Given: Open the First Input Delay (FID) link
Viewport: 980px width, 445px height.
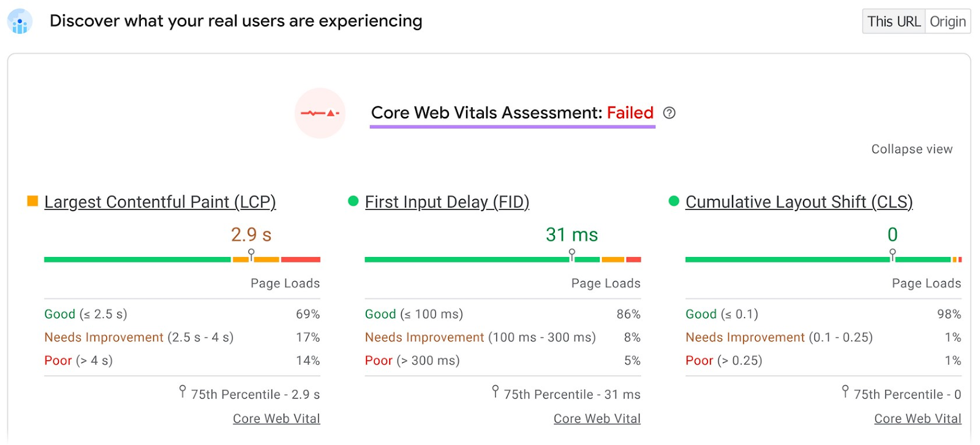Looking at the screenshot, I should 447,201.
